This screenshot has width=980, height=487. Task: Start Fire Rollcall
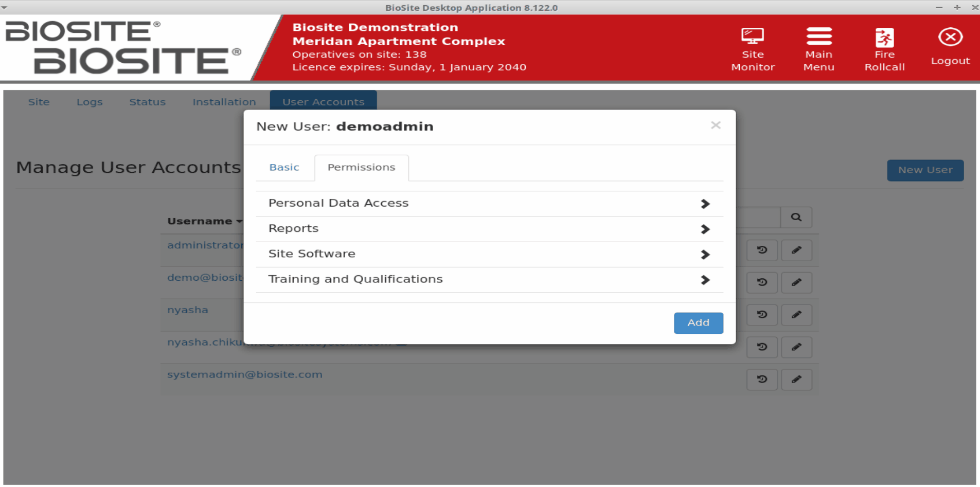pos(884,48)
